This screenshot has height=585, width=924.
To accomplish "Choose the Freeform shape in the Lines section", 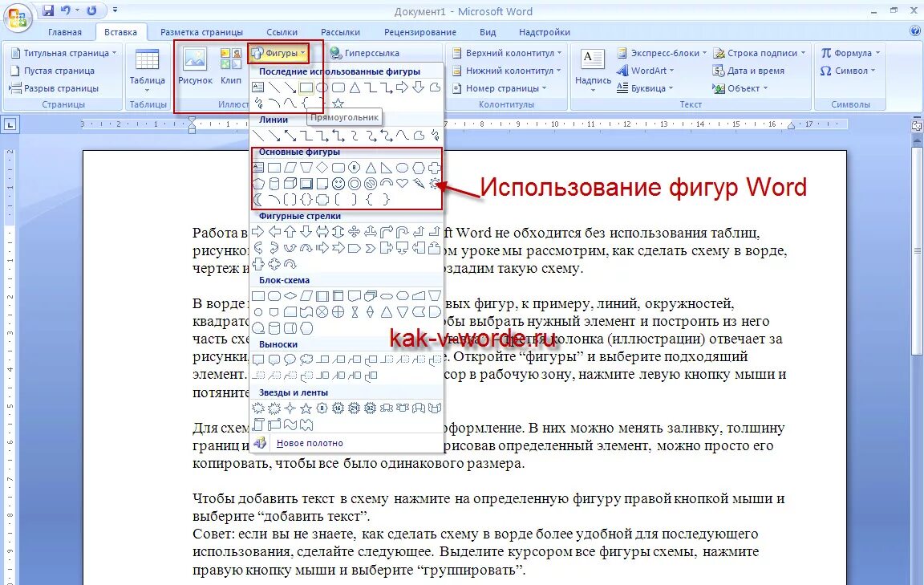I will coord(419,136).
